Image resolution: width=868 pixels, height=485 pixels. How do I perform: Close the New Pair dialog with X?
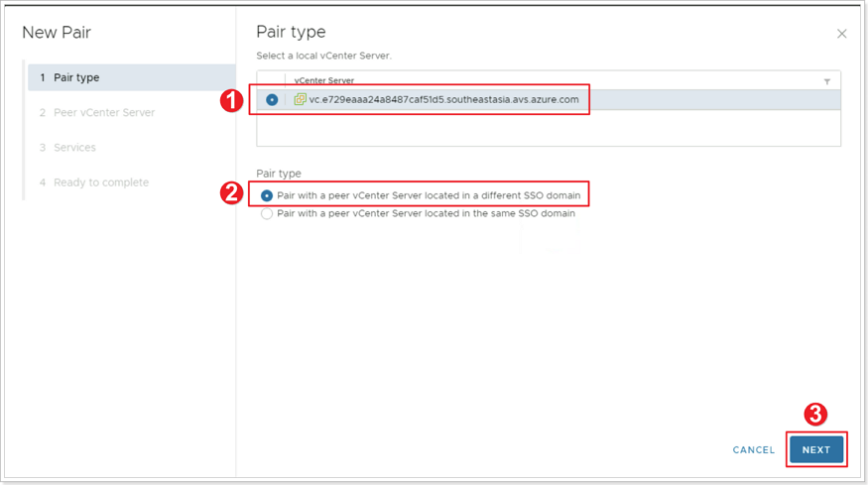(x=841, y=34)
